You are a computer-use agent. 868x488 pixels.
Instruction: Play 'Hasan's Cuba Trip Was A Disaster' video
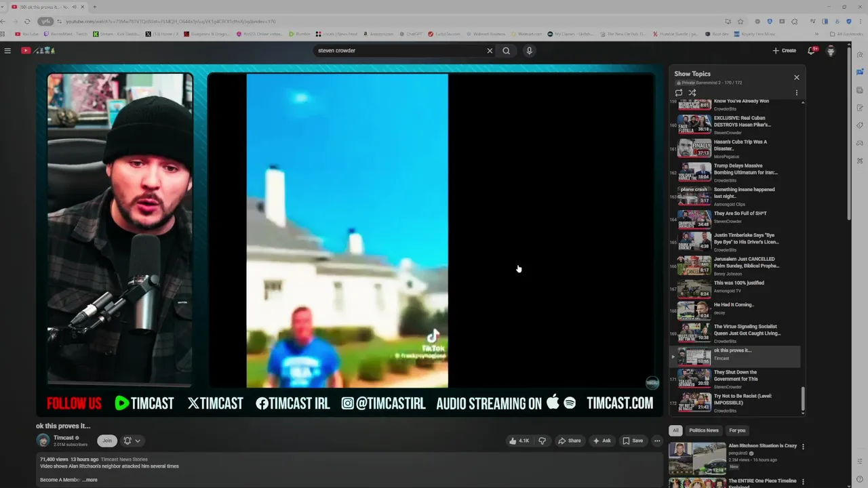coord(735,148)
